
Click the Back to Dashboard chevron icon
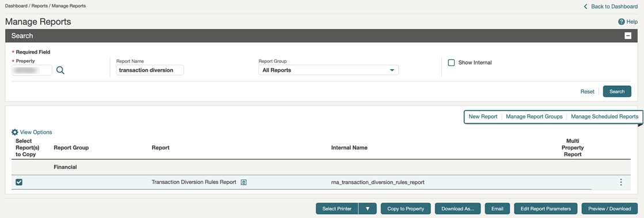tap(585, 6)
